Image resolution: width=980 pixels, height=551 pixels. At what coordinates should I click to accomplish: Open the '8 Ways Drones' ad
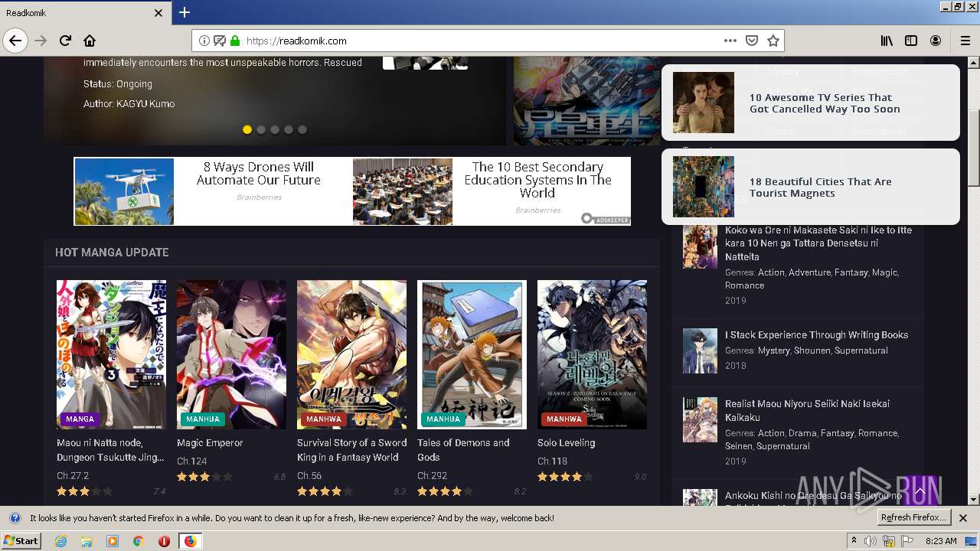(x=213, y=191)
